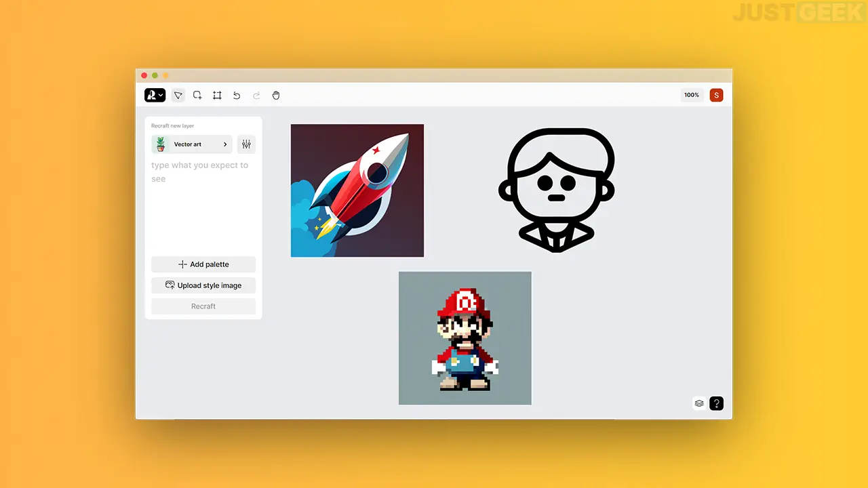Click the Recraft generate button
This screenshot has width=868, height=488.
[x=203, y=306]
